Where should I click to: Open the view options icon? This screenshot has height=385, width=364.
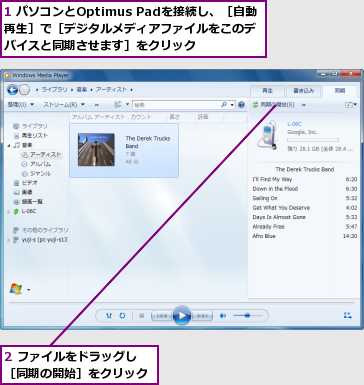(x=118, y=105)
